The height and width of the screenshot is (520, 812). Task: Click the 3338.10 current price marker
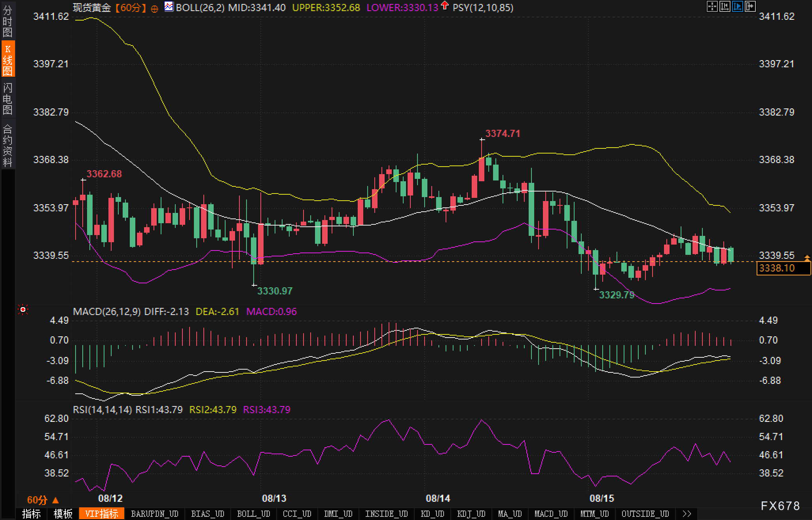point(783,268)
